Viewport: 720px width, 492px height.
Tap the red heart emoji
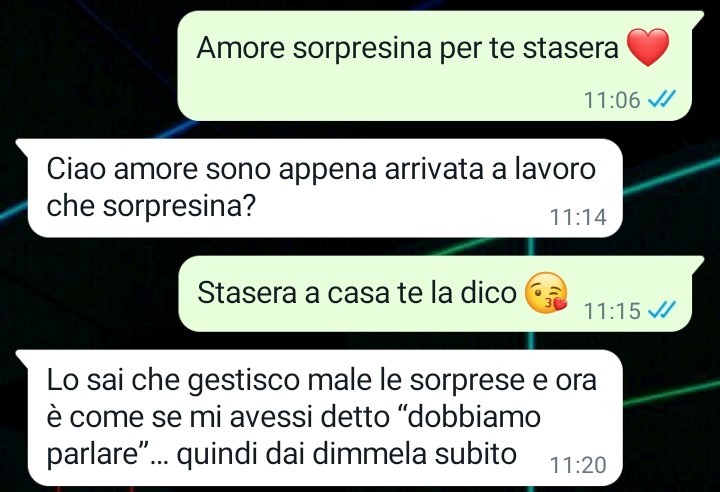[x=648, y=47]
